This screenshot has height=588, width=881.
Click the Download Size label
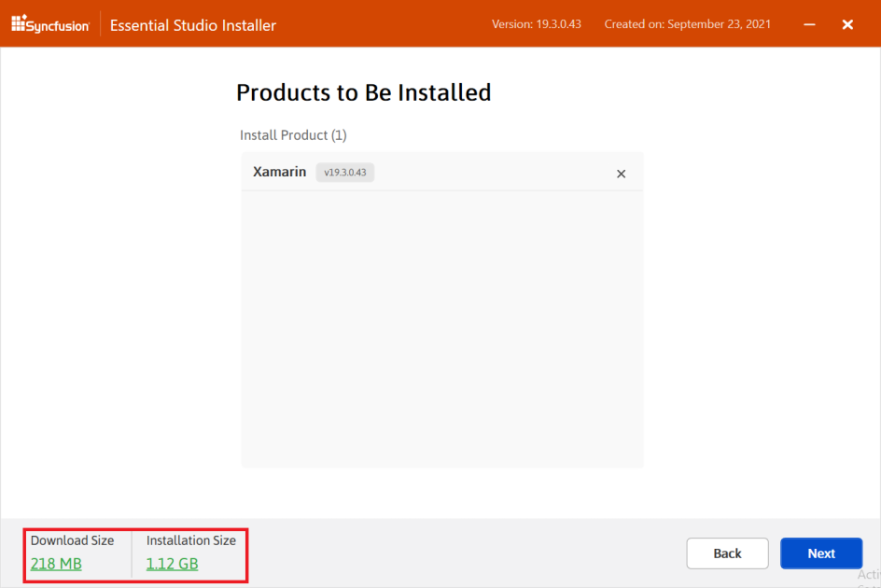[73, 540]
